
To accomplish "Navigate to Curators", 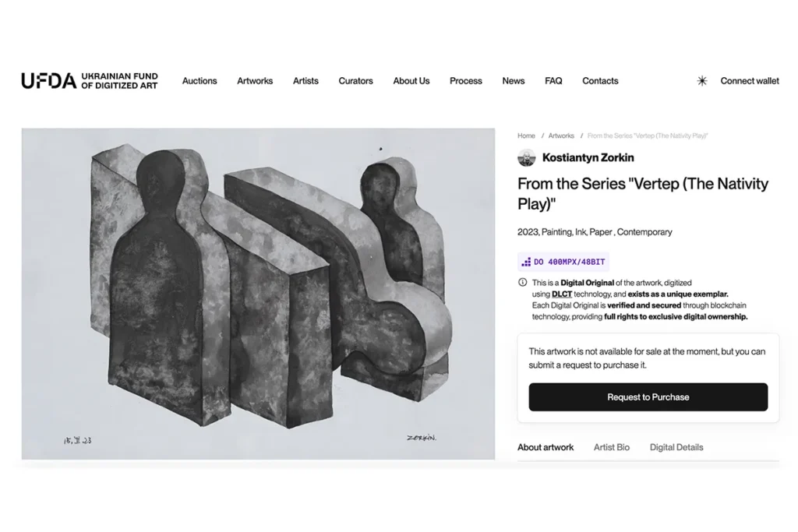I will pyautogui.click(x=355, y=81).
